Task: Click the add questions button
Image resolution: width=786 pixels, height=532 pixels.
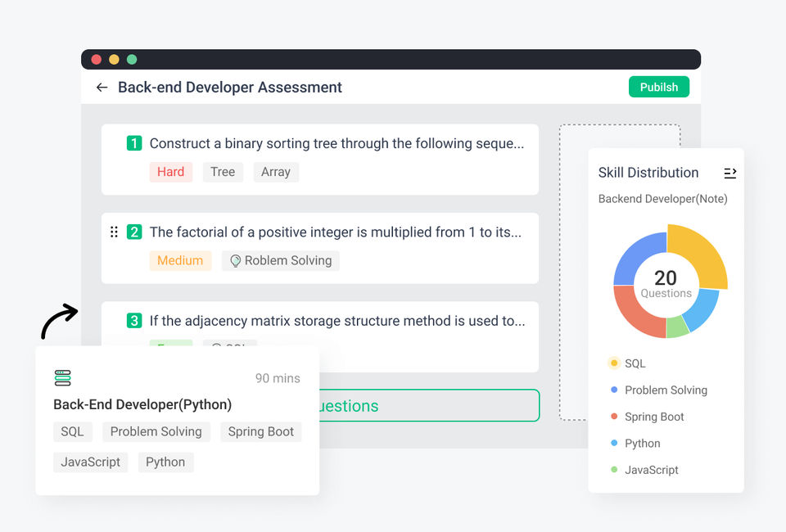Action: [426, 406]
